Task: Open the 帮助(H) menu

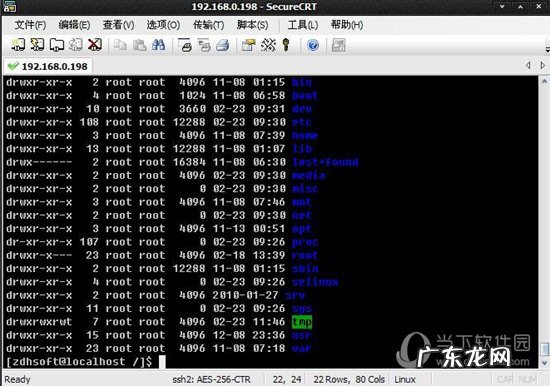Action: 347,25
